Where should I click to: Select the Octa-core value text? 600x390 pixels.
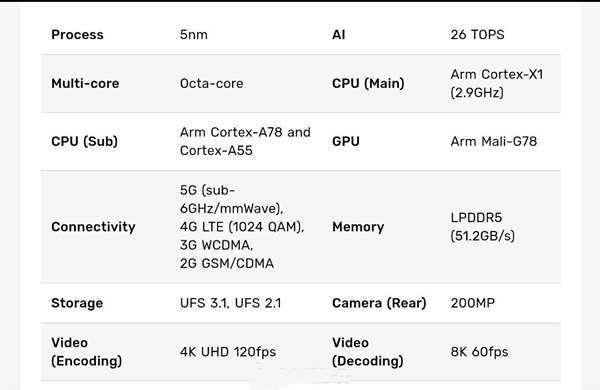tap(212, 83)
